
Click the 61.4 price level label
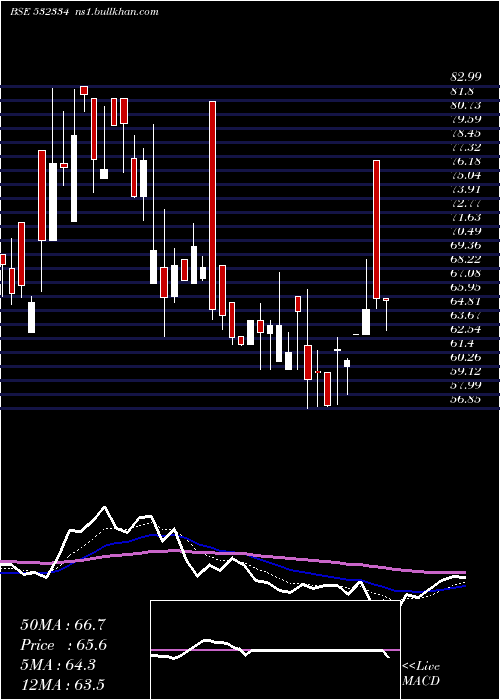pyautogui.click(x=461, y=343)
